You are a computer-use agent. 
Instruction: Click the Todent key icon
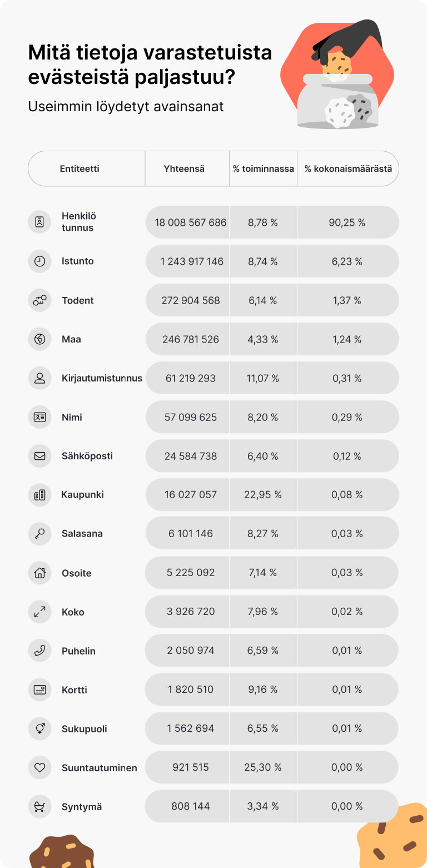coord(39,300)
